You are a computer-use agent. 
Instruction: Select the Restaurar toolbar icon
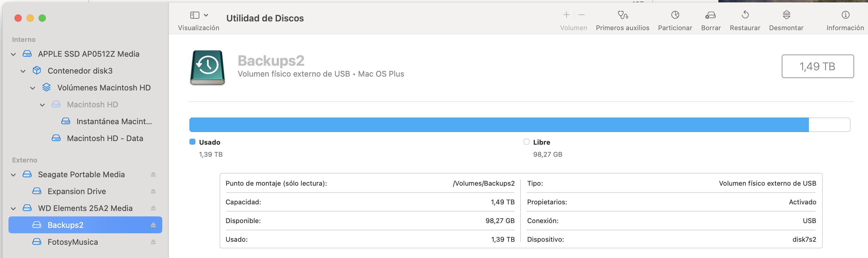click(745, 15)
